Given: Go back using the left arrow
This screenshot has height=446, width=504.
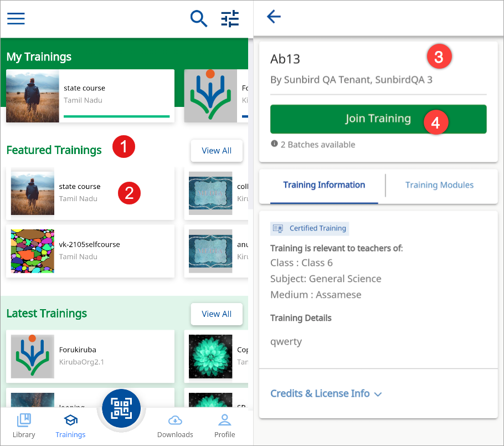Looking at the screenshot, I should (x=274, y=17).
